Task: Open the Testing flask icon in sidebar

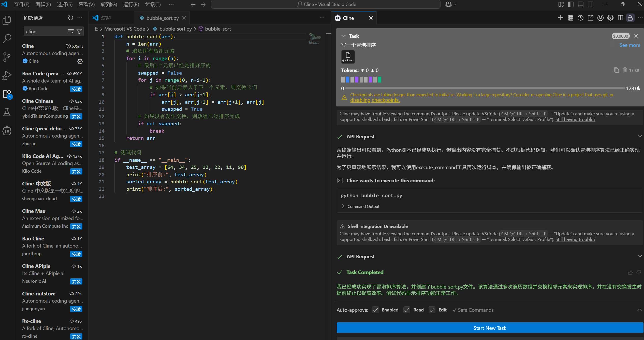Action: [x=7, y=112]
